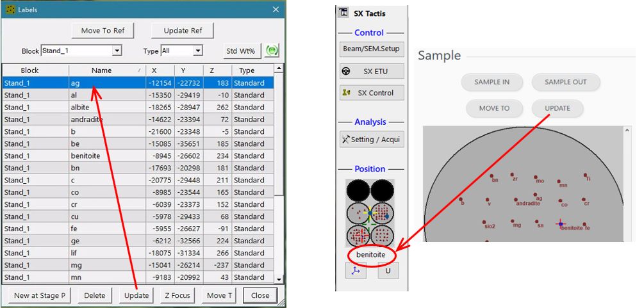Click the benitoite point on sample map
The width and height of the screenshot is (644, 308).
point(561,224)
